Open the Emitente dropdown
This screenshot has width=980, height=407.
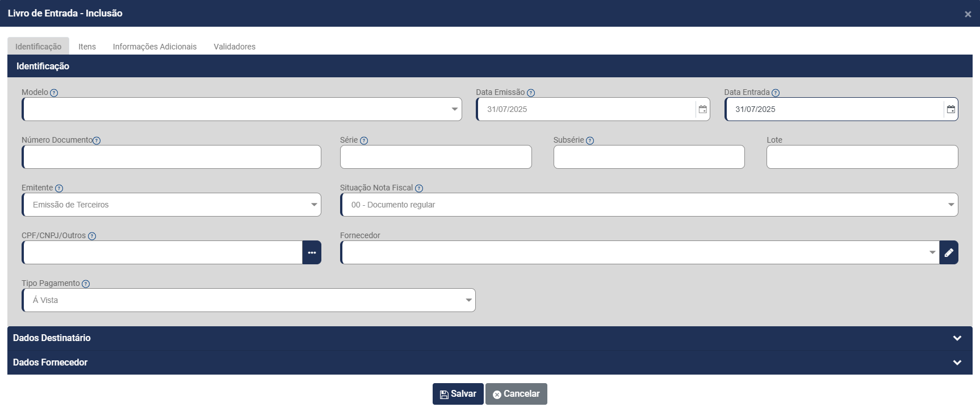click(x=171, y=205)
